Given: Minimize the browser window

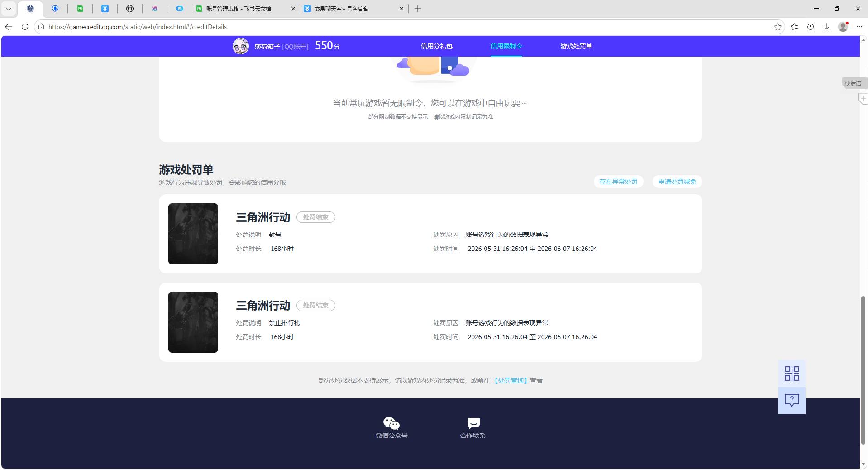Looking at the screenshot, I should [x=816, y=9].
